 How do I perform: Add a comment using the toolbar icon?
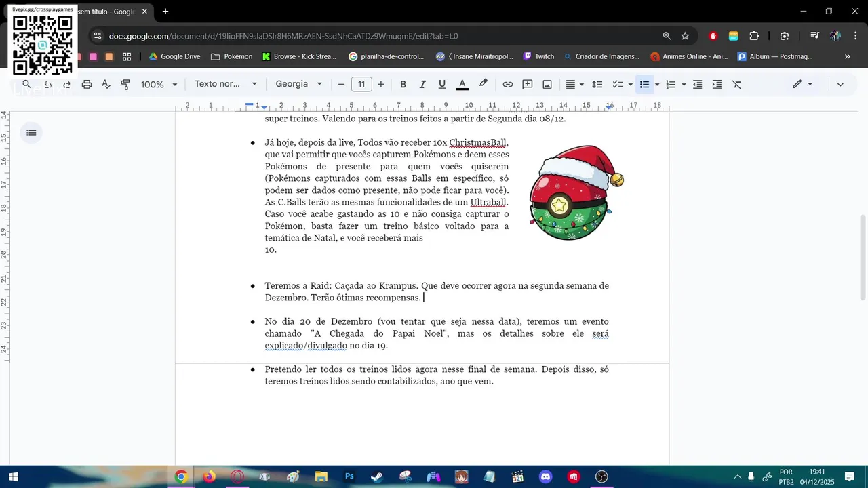click(527, 85)
